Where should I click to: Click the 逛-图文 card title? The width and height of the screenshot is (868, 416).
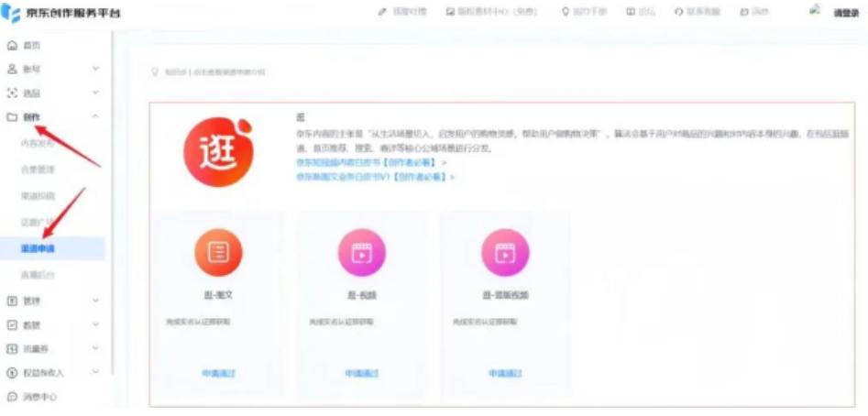pyautogui.click(x=218, y=295)
